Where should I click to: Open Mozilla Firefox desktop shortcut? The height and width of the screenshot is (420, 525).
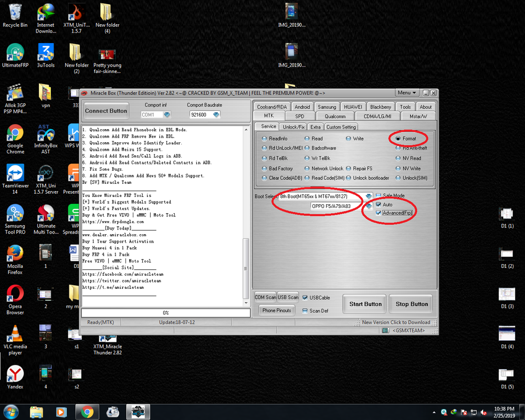(x=15, y=259)
